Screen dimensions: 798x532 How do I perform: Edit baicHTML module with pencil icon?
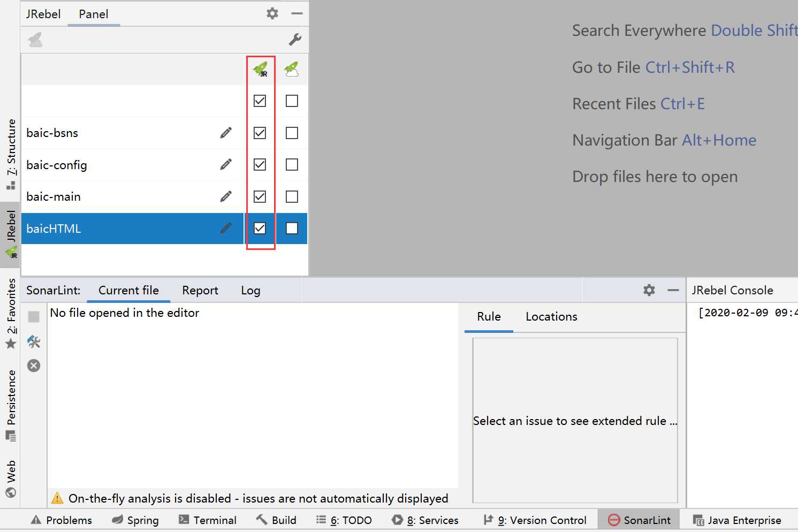[226, 229]
